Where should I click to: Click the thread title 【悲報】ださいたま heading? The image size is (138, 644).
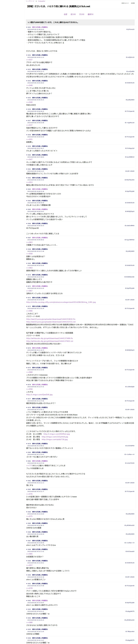pos(58,7)
